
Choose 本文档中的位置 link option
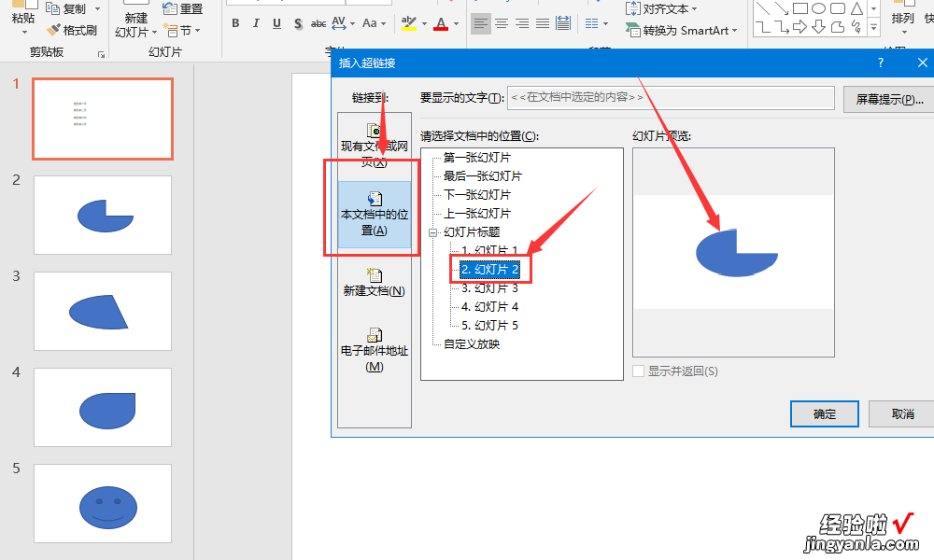pos(375,215)
